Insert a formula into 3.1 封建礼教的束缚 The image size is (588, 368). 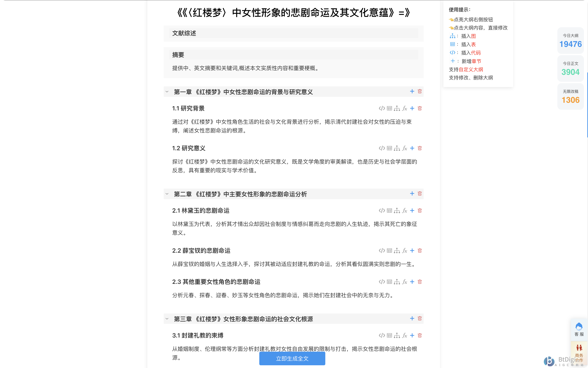click(405, 335)
